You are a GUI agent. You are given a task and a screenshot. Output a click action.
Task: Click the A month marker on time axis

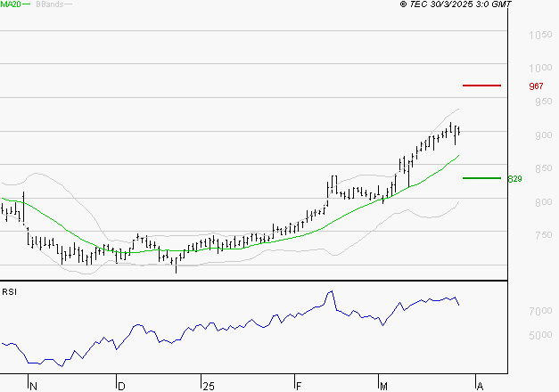tap(480, 387)
